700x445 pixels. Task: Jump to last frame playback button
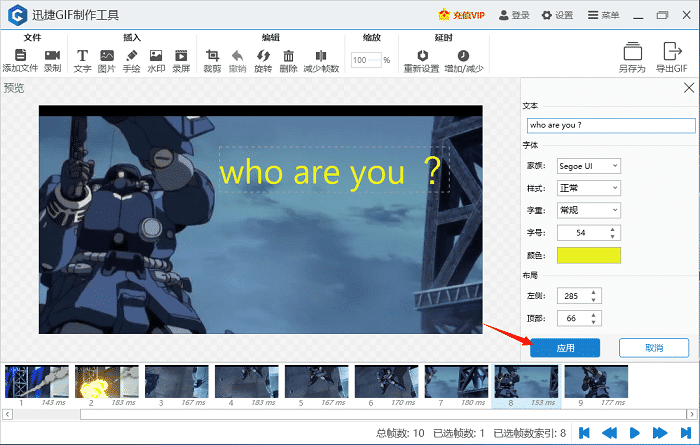click(x=686, y=433)
